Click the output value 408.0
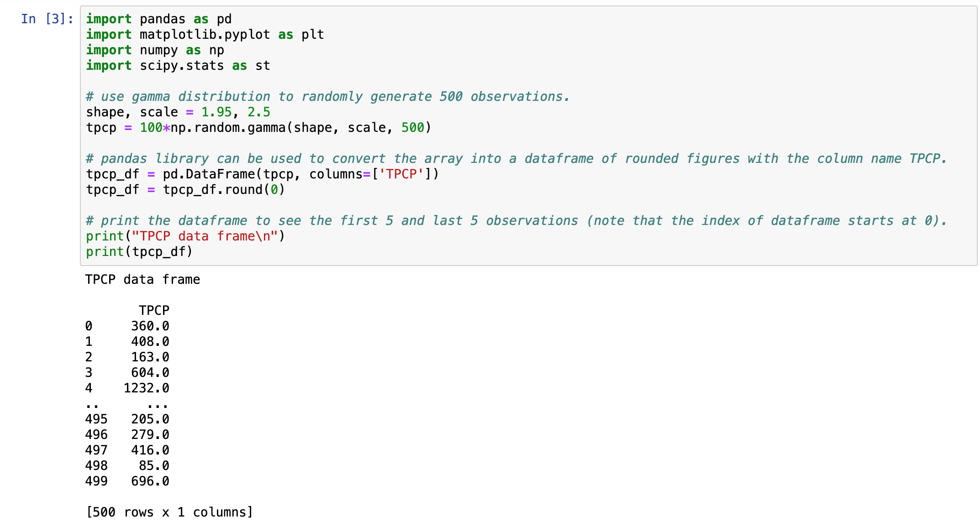Screen dimensions: 980x522 point(150,341)
